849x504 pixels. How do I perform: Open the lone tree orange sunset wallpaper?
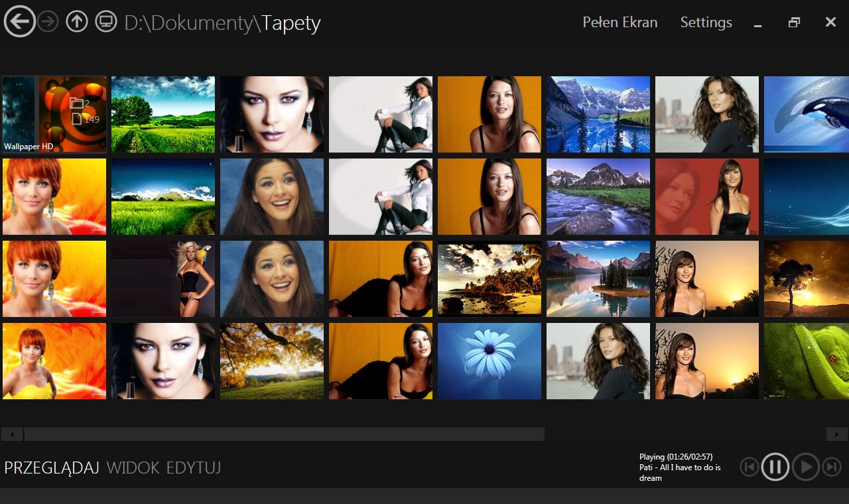(x=807, y=279)
